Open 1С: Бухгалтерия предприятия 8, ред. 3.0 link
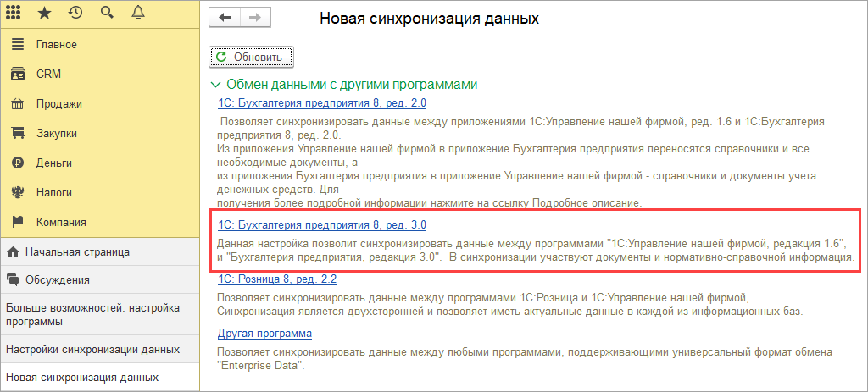Image resolution: width=868 pixels, height=392 pixels. 321,225
